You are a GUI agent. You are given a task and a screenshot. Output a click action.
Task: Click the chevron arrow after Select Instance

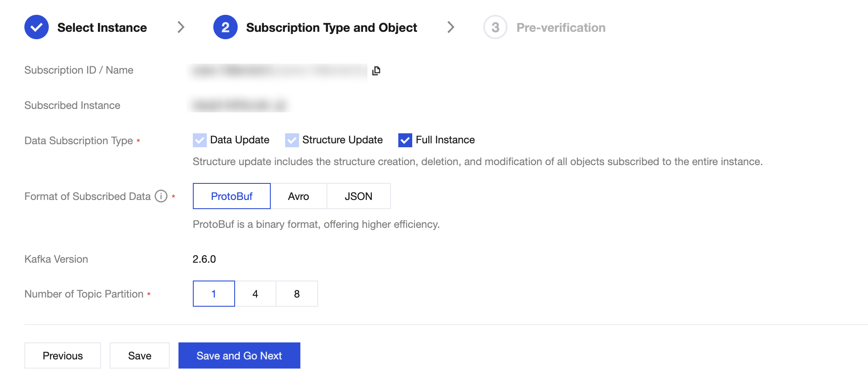pos(181,27)
